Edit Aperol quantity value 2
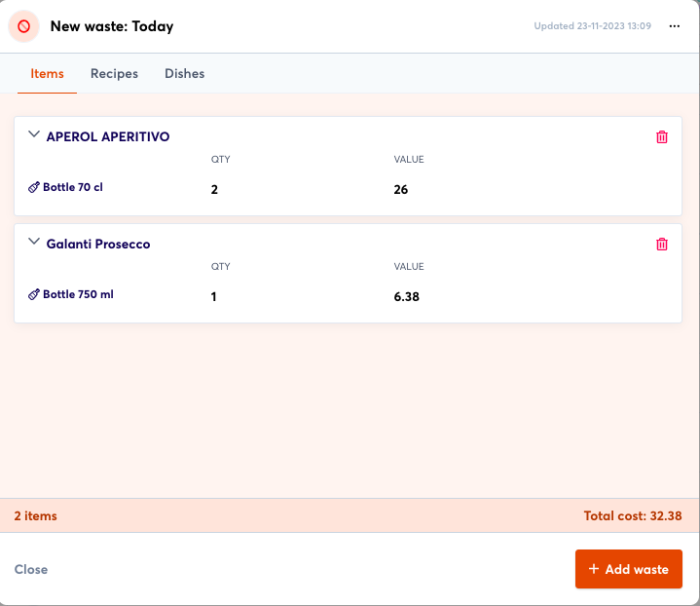 [x=214, y=189]
